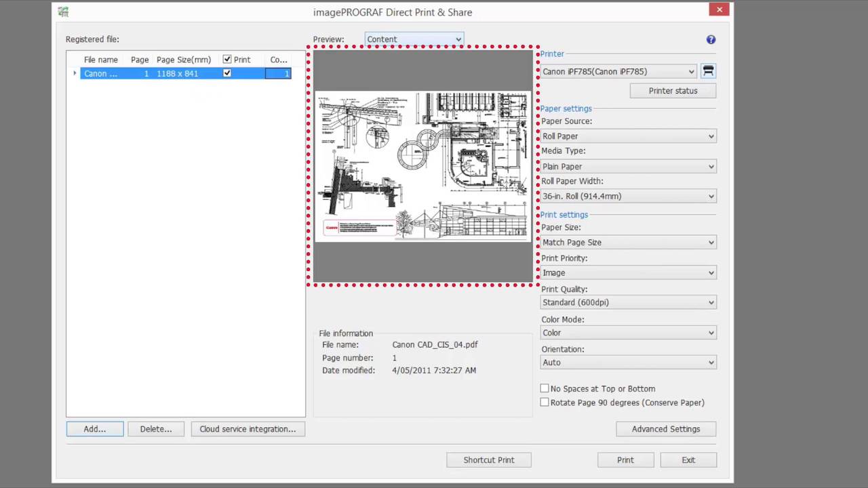The image size is (868, 488).
Task: Toggle the Print column header checkbox
Action: (227, 60)
